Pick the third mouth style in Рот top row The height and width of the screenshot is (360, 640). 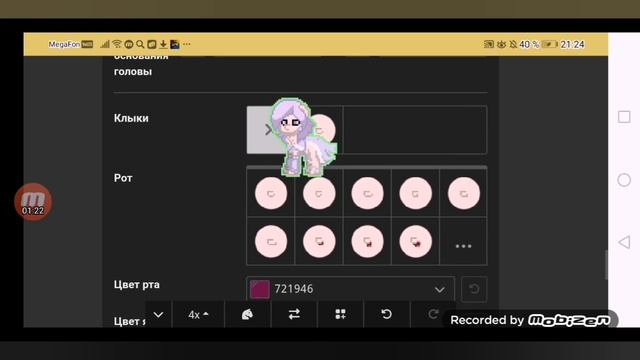pyautogui.click(x=367, y=193)
